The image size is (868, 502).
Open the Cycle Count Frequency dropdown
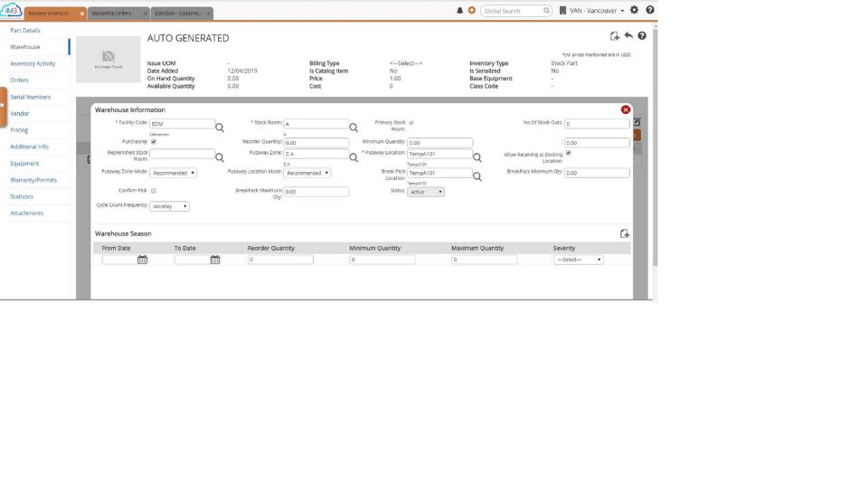pyautogui.click(x=169, y=206)
